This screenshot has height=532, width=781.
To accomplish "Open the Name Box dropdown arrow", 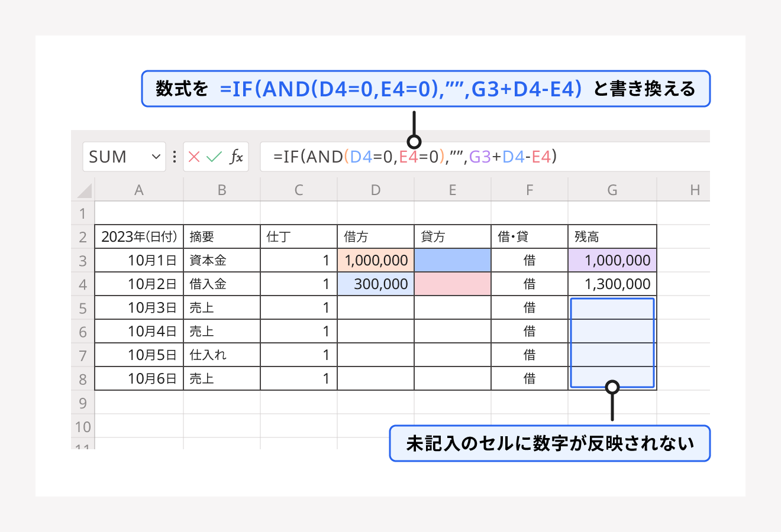I will [x=156, y=157].
